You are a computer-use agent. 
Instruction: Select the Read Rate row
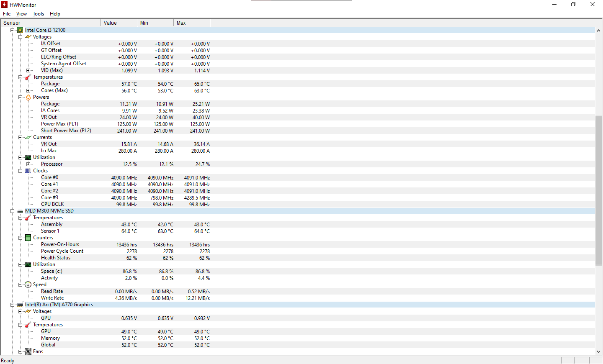(x=298, y=291)
